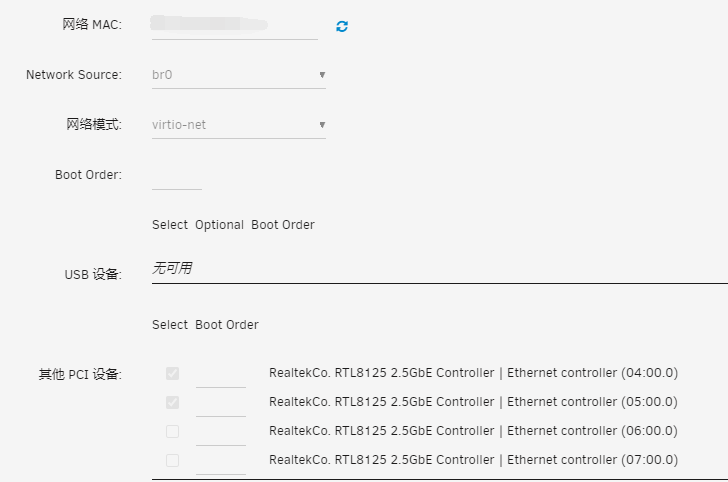
Task: Click the Select Boot Order text
Action: (205, 325)
